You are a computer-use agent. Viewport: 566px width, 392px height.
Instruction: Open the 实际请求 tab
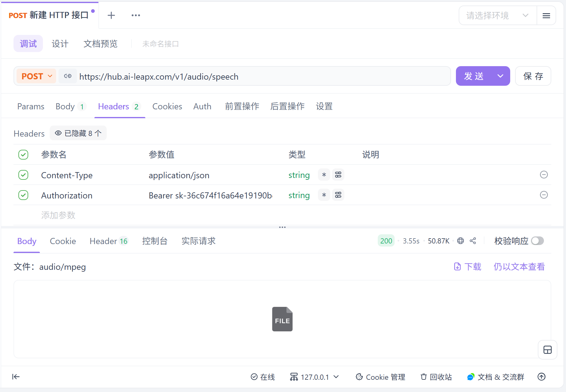[198, 241]
